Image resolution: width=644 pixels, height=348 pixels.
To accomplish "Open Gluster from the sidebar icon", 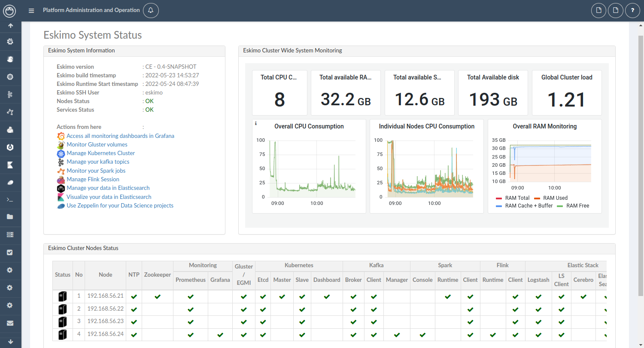I will click(x=10, y=59).
